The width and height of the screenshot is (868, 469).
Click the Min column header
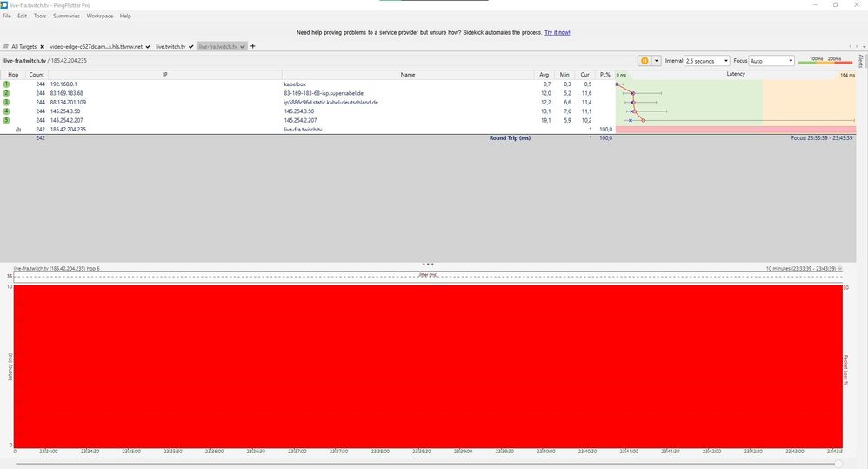(x=564, y=75)
